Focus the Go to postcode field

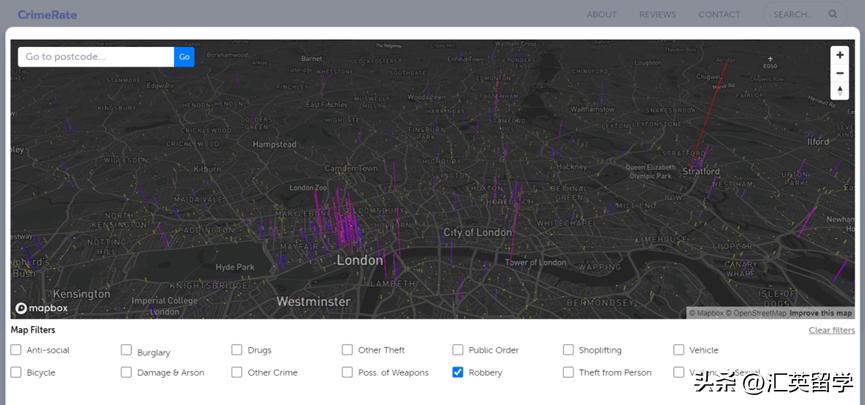tap(96, 57)
